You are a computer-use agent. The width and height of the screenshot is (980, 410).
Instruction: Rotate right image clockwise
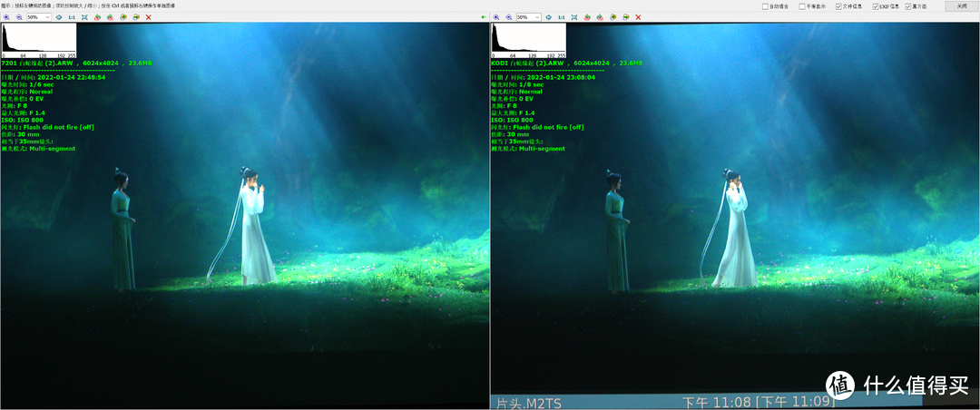pyautogui.click(x=600, y=17)
